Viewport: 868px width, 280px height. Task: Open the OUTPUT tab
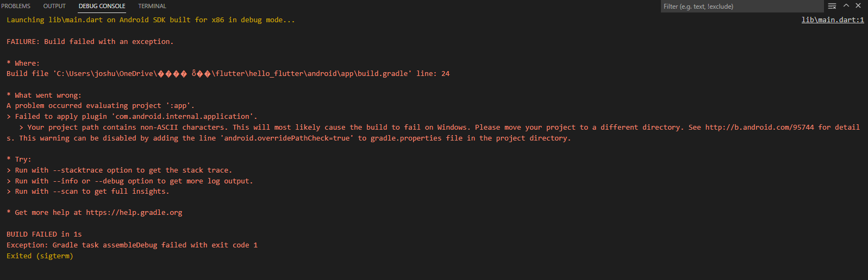pyautogui.click(x=54, y=6)
